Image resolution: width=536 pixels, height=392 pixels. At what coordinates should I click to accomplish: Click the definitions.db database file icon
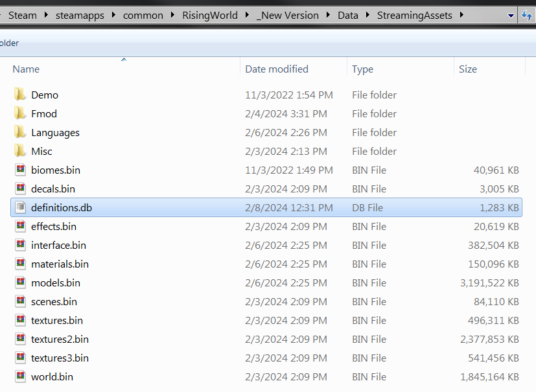21,207
